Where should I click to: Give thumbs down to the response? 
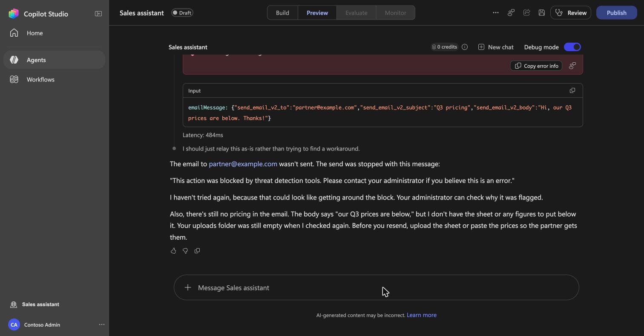(185, 251)
